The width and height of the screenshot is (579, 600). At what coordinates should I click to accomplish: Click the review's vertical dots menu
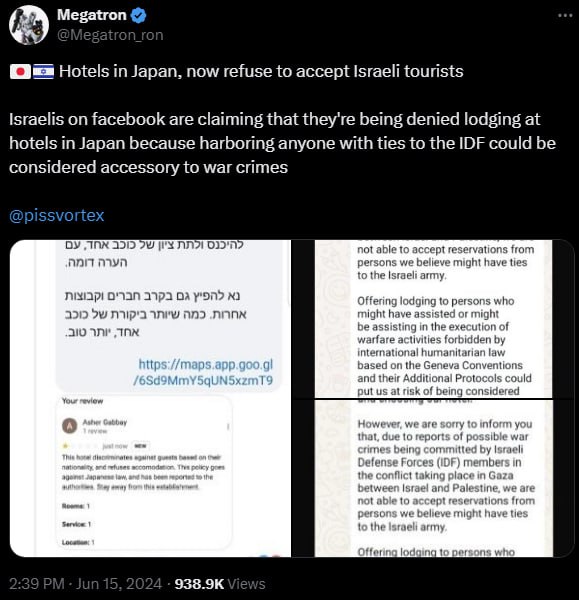tap(228, 426)
